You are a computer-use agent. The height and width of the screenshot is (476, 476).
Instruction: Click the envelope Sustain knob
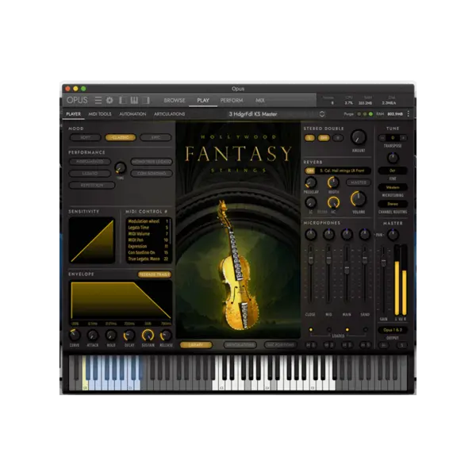[x=148, y=335]
